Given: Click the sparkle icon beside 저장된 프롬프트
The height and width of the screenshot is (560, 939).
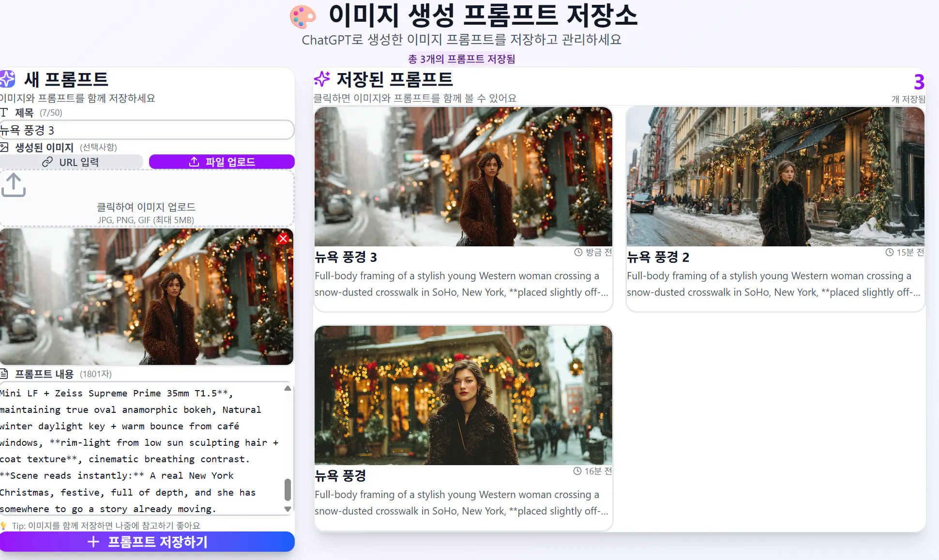Looking at the screenshot, I should coord(322,79).
